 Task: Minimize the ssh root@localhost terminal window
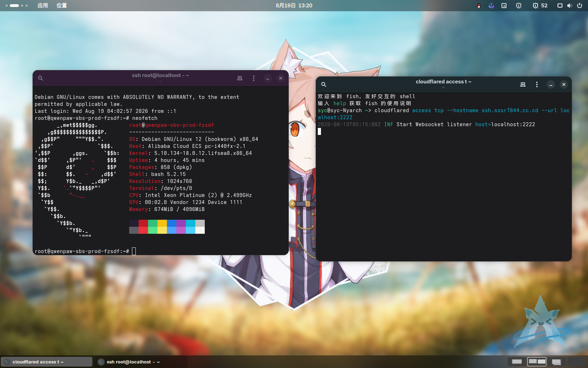[268, 78]
